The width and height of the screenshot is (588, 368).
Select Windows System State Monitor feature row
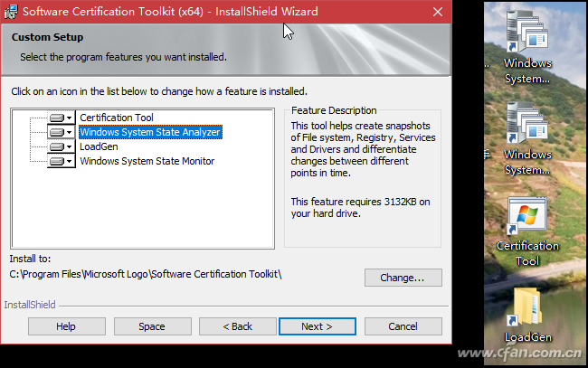click(147, 161)
